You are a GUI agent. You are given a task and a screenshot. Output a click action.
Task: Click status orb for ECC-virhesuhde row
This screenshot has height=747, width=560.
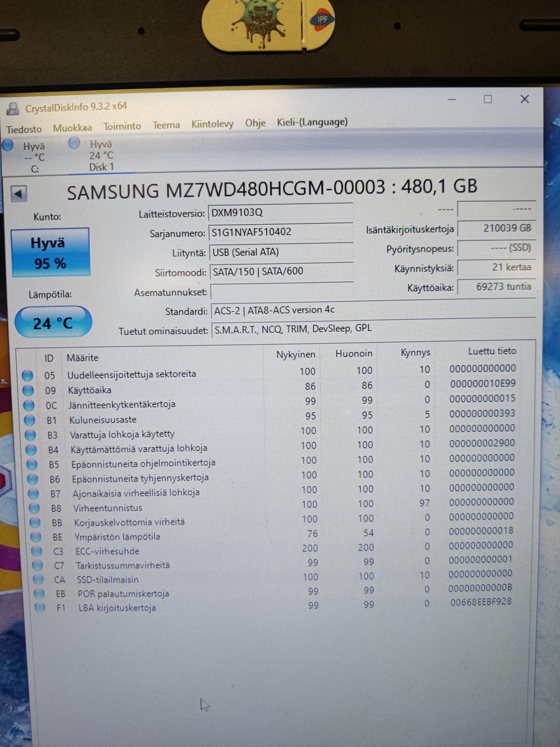click(x=37, y=551)
